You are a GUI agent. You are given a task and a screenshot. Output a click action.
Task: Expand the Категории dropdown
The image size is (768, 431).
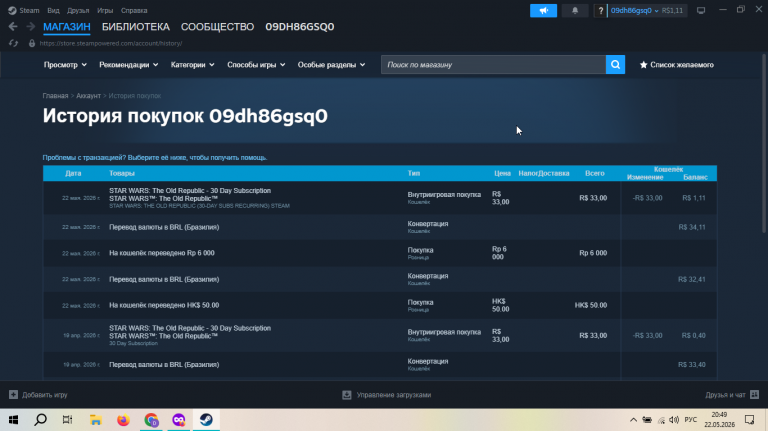tap(192, 65)
